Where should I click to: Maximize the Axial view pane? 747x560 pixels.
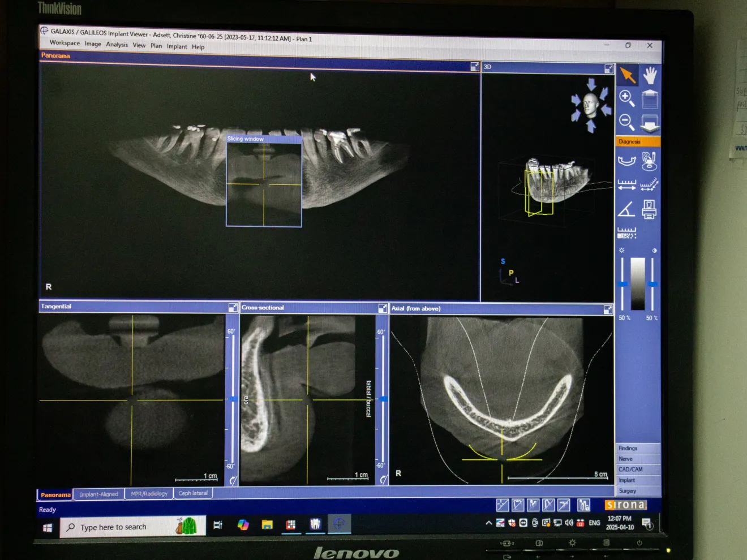click(608, 309)
